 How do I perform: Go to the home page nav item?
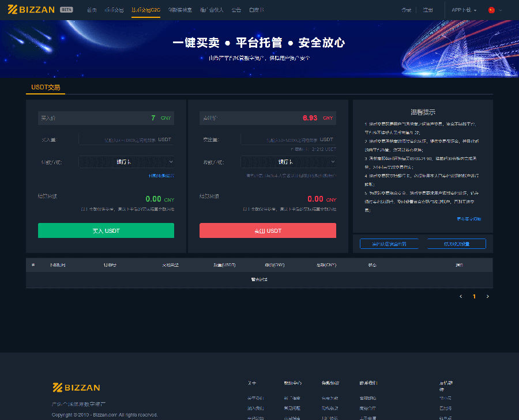(x=92, y=10)
